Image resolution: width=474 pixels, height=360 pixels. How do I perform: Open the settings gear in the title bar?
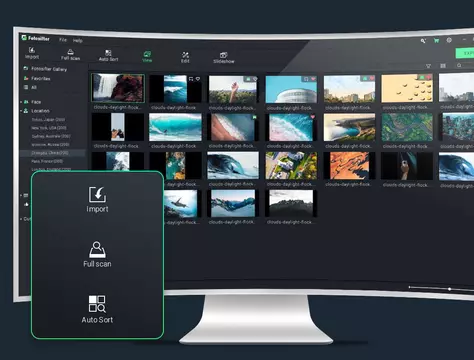[449, 40]
